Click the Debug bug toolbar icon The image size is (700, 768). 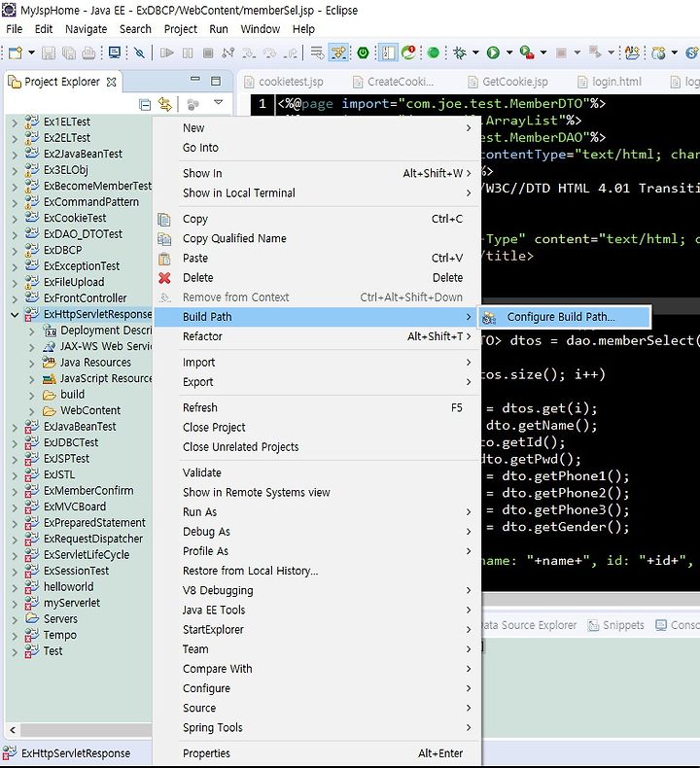coord(460,52)
